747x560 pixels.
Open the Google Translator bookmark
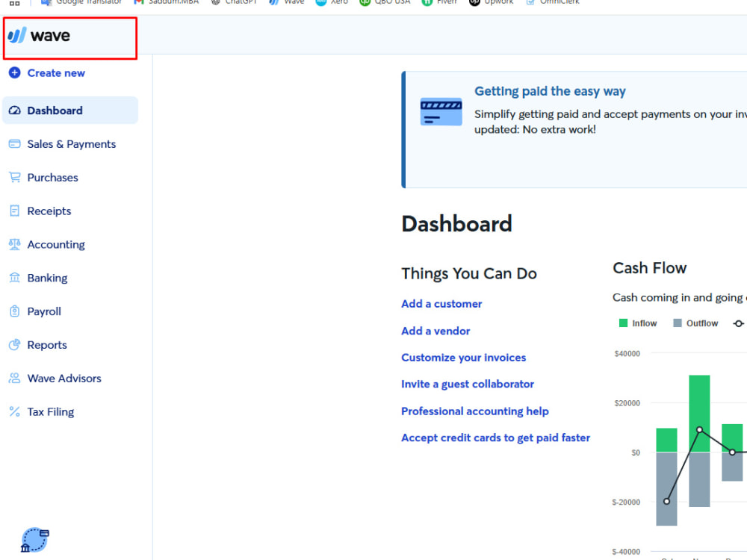click(81, 2)
